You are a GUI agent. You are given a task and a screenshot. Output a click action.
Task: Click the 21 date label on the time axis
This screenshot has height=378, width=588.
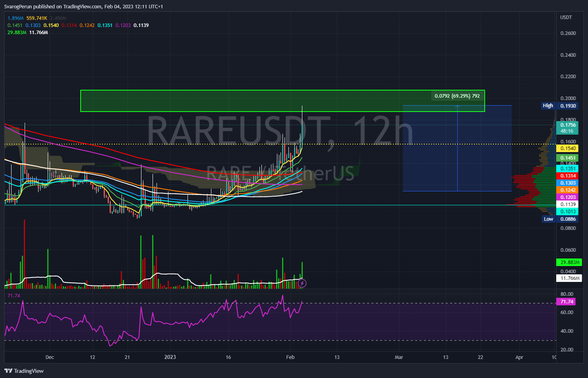127,357
